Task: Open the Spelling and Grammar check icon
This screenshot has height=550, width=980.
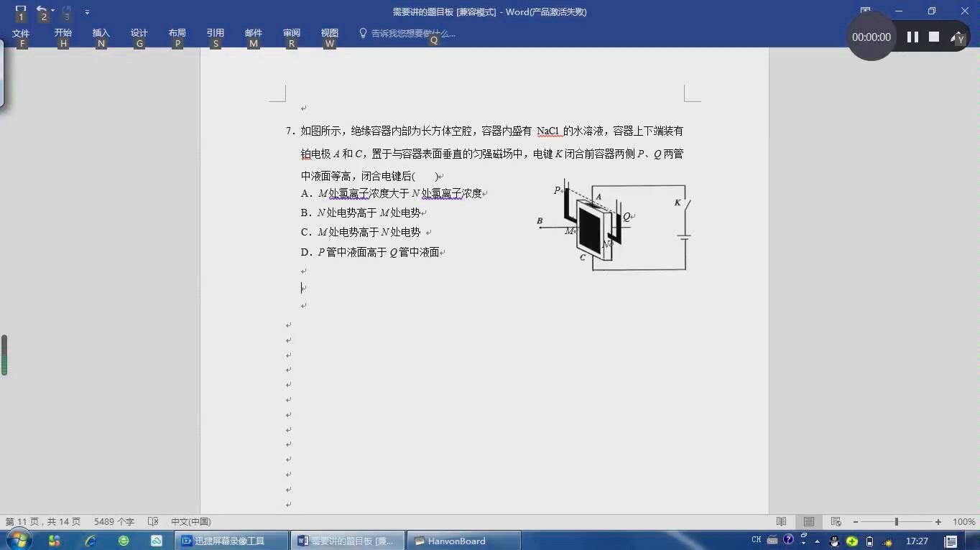Action: pos(152,521)
